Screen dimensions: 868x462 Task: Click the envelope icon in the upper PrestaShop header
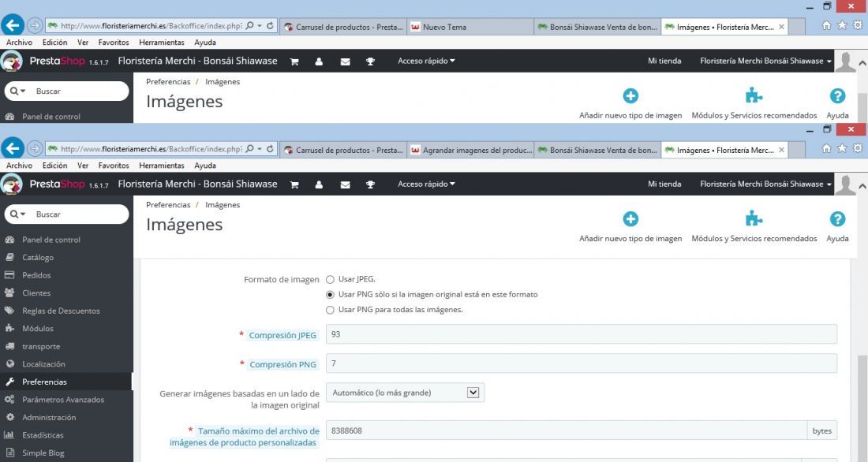(346, 62)
